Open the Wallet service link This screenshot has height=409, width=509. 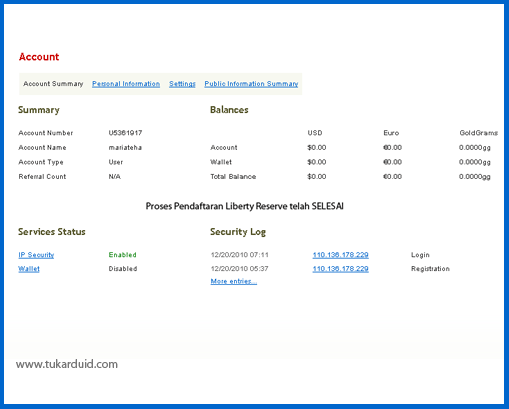(29, 269)
